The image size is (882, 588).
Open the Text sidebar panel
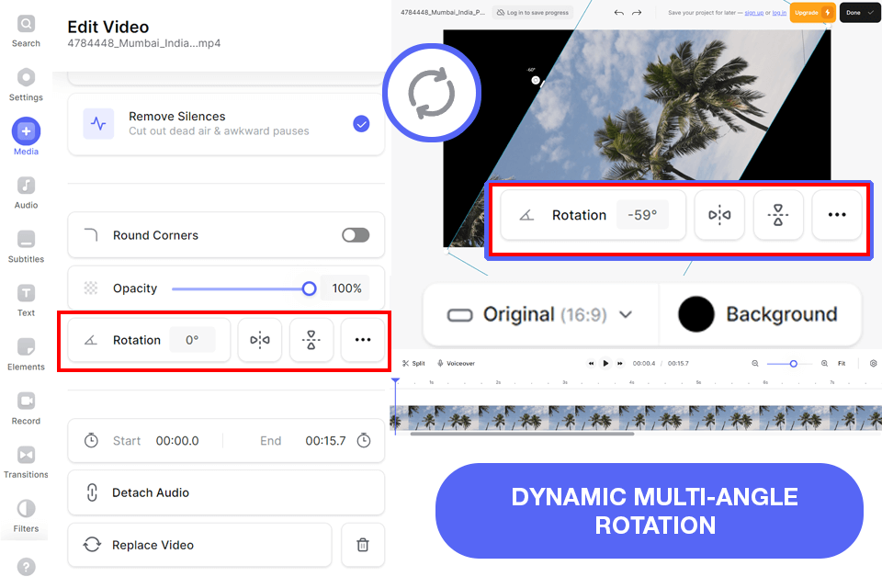(x=26, y=300)
